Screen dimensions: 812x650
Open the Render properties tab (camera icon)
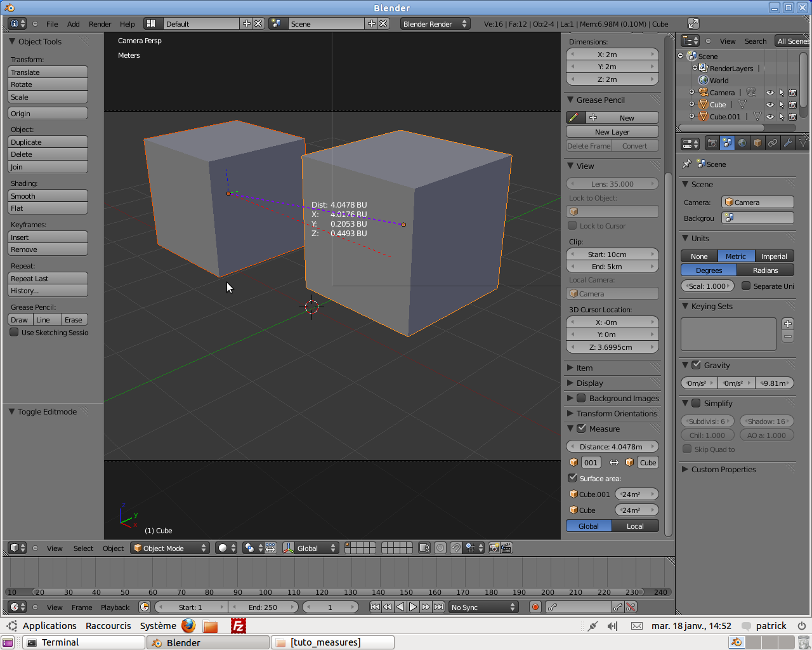tap(712, 143)
